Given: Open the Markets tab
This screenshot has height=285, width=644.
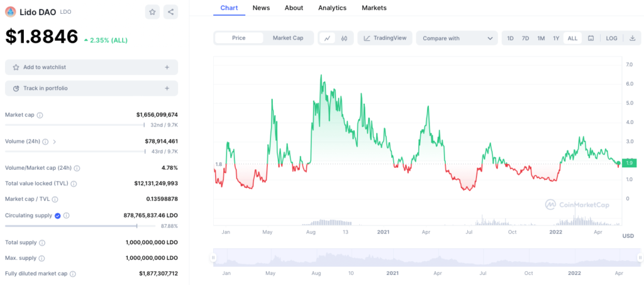Looking at the screenshot, I should (374, 8).
